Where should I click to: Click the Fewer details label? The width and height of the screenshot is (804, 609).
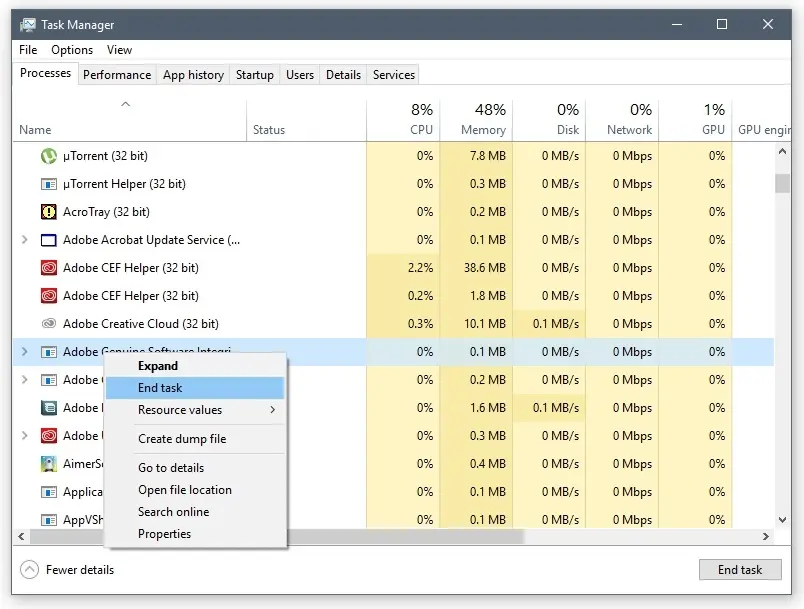click(x=80, y=570)
